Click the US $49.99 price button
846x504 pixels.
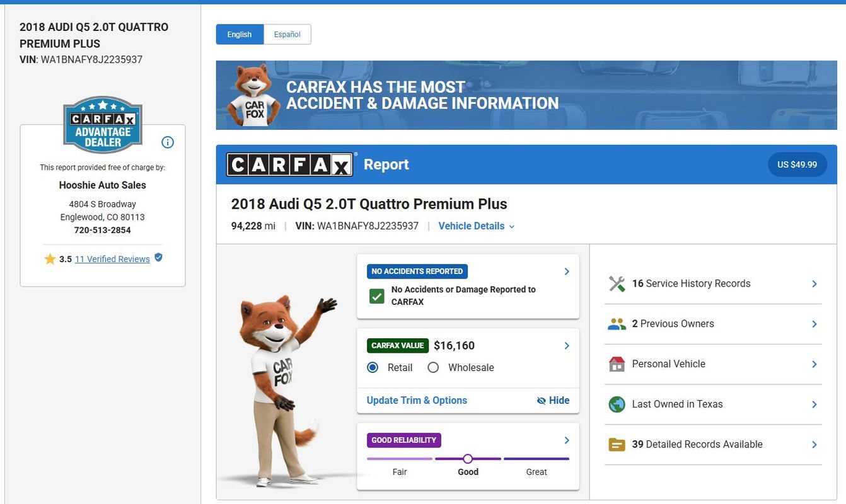797,164
